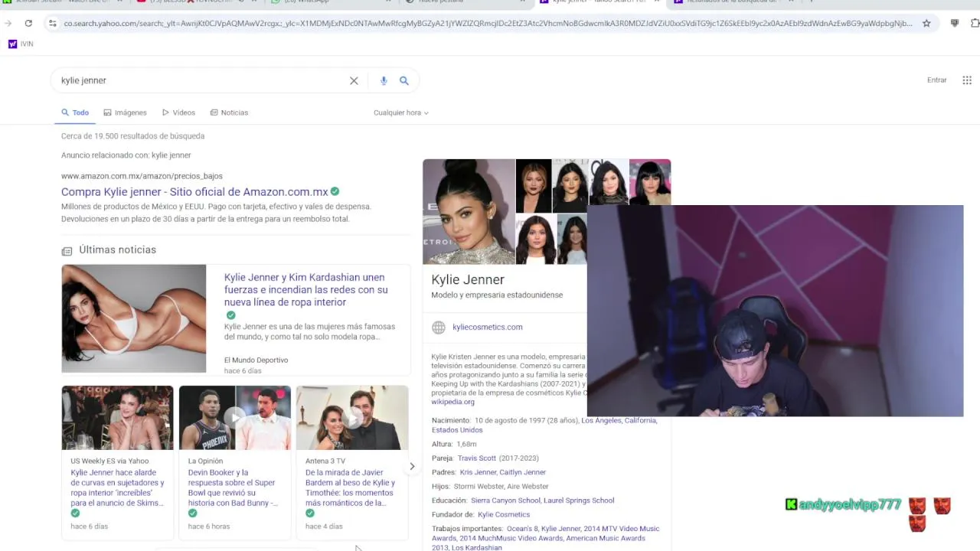
Task: Open the main Kylie Jenner portrait image
Action: (x=469, y=211)
